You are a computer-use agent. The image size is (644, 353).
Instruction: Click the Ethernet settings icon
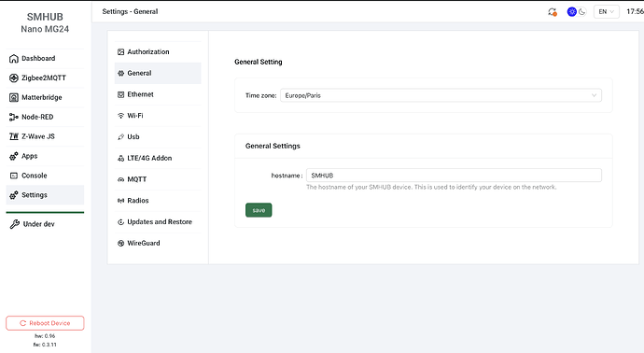[x=120, y=94]
